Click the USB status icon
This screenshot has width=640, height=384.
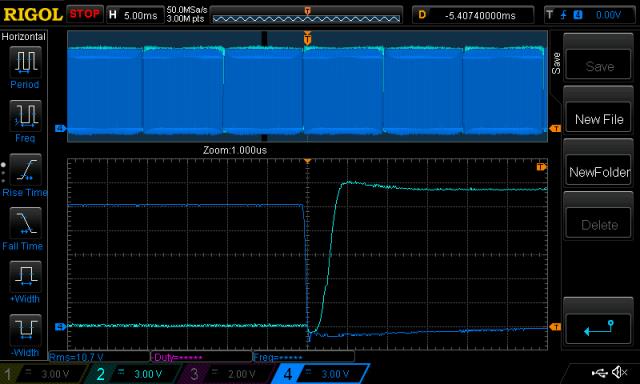600,372
